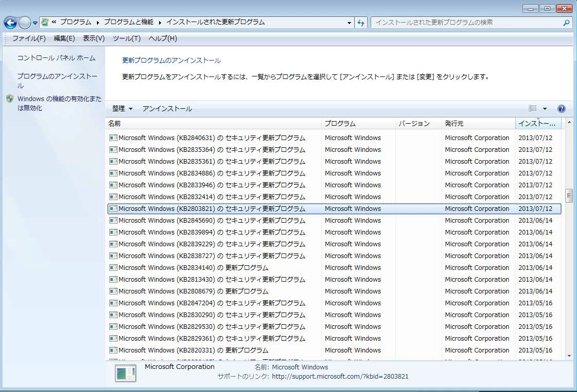Viewport: 577px width, 392px height.
Task: Click the KB2840631 update row icon
Action: point(113,138)
